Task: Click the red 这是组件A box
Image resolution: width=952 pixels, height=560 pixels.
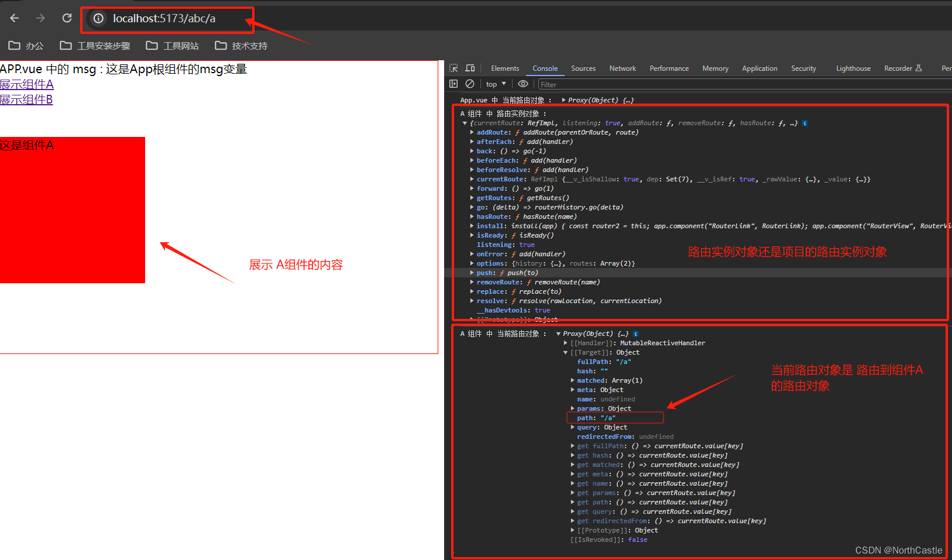Action: pos(73,210)
